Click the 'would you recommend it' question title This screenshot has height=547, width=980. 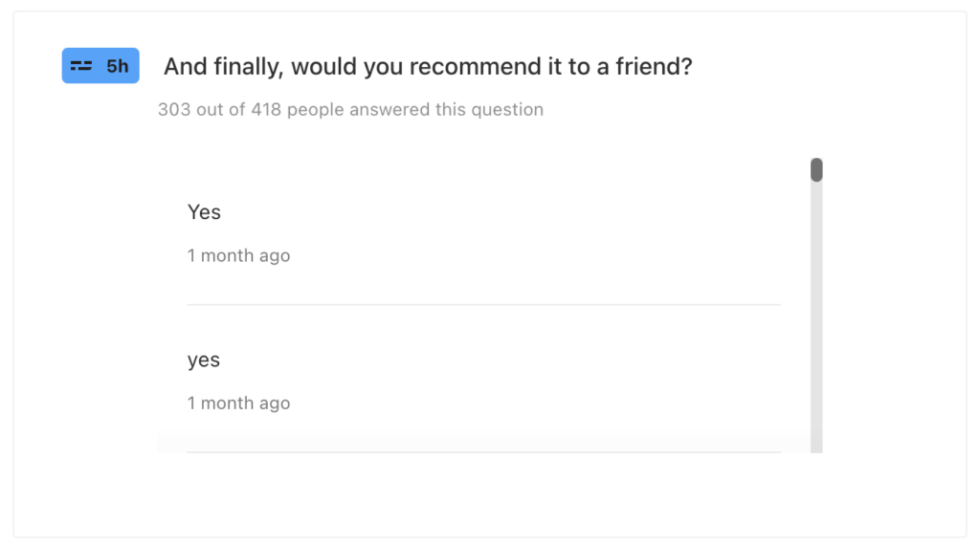tap(427, 67)
